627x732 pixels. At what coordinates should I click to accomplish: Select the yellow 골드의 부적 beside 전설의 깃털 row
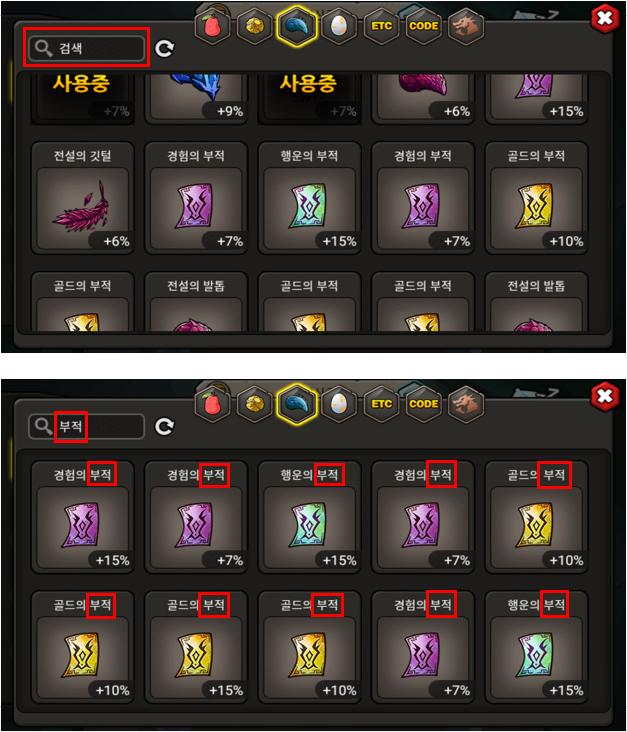pos(536,198)
